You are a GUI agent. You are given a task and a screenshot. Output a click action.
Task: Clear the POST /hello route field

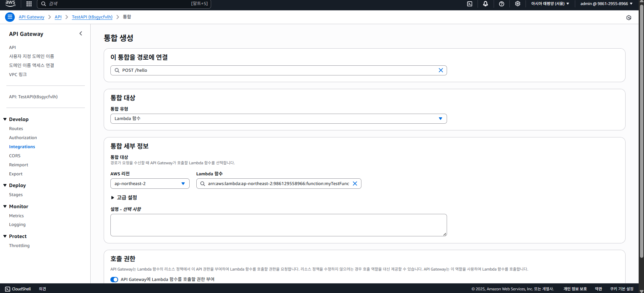point(441,70)
